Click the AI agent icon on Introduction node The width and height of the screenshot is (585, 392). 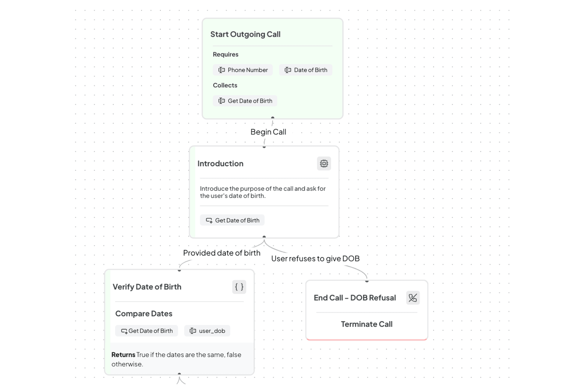point(324,163)
